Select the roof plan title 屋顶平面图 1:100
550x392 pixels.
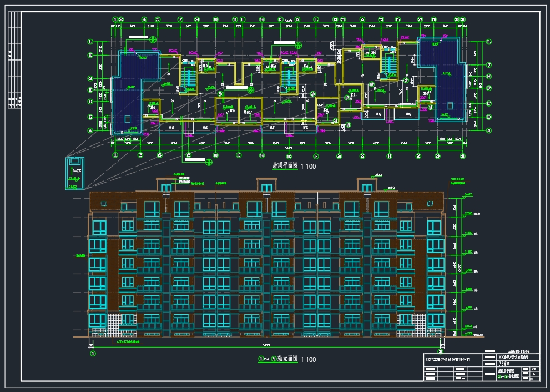292,166
